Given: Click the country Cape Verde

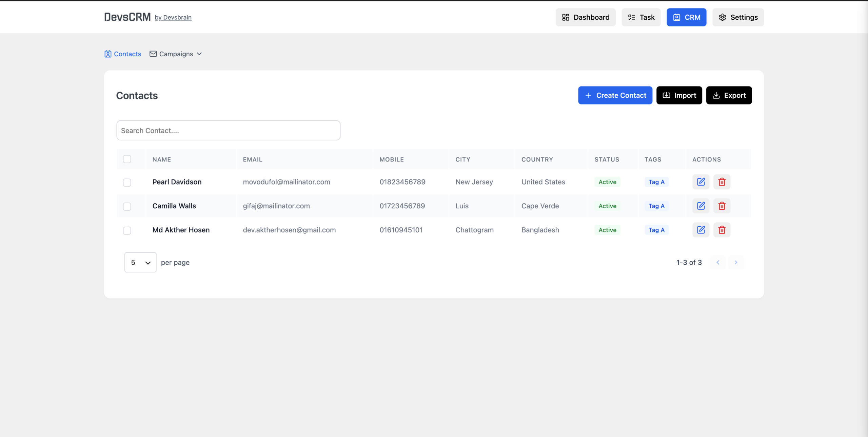Looking at the screenshot, I should 540,206.
